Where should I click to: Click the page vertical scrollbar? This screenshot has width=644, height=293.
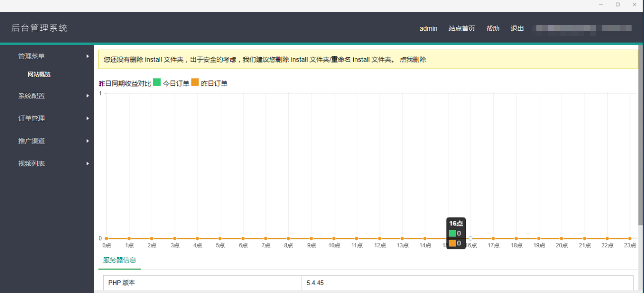point(641,134)
